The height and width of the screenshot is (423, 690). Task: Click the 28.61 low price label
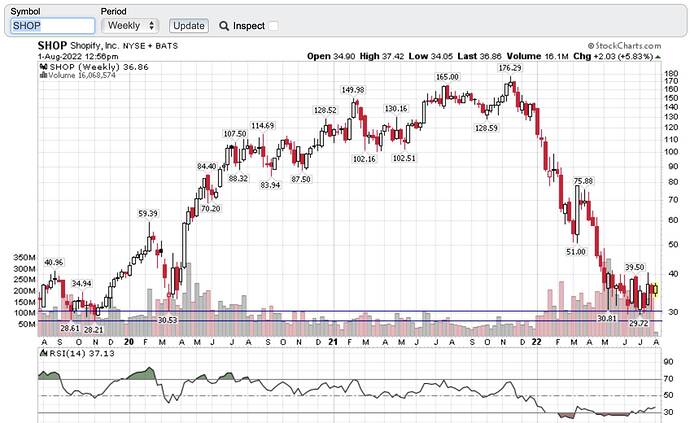[x=70, y=328]
